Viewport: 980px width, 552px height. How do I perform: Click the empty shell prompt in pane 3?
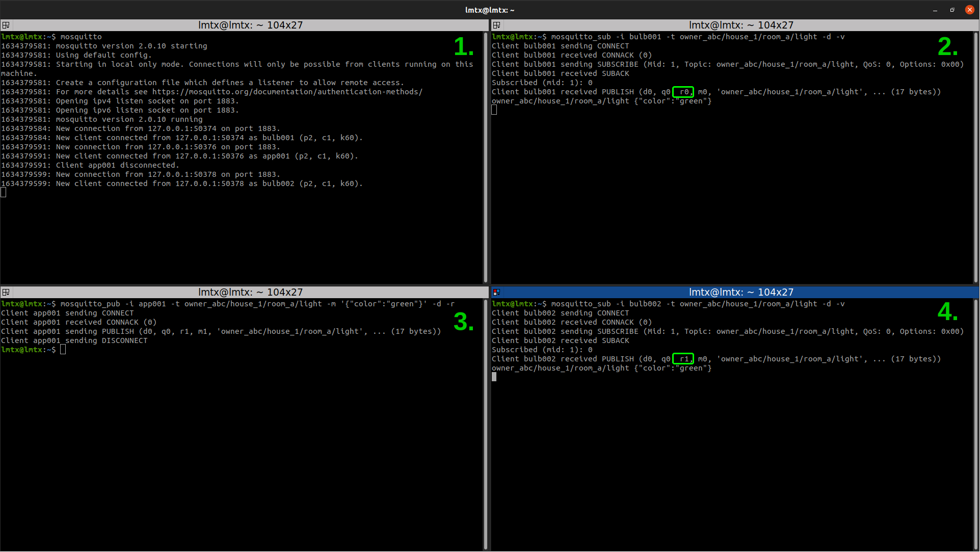tap(34, 350)
